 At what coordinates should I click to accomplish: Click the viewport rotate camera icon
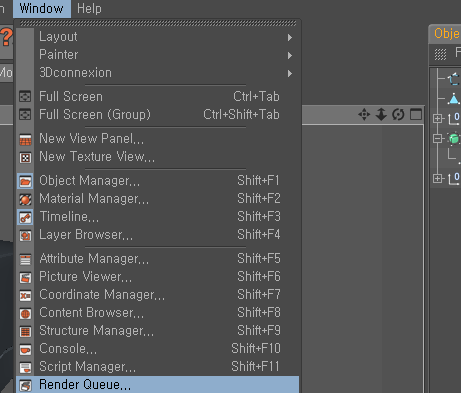click(x=398, y=114)
